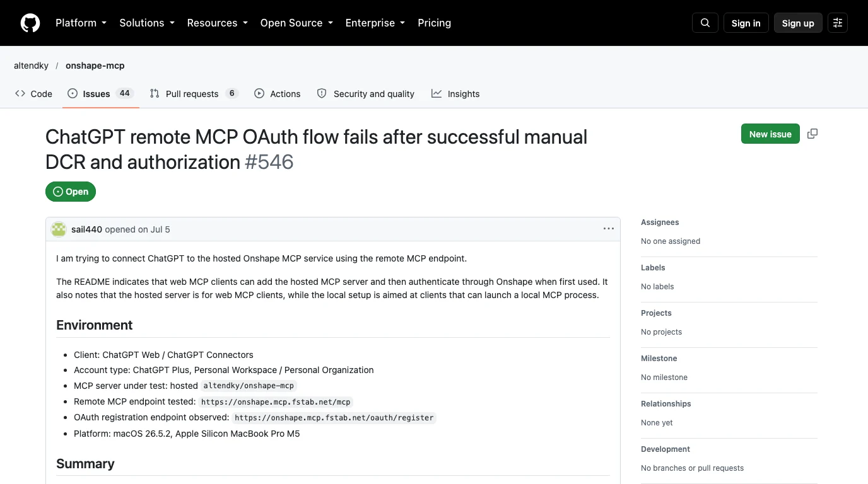The height and width of the screenshot is (484, 868).
Task: Switch to the Insights tab
Action: tap(455, 94)
